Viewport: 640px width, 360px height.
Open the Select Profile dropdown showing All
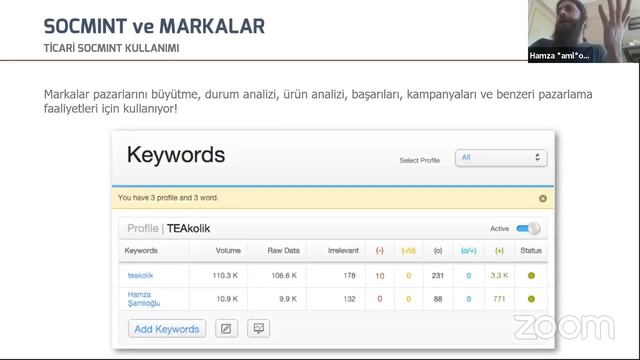point(501,158)
